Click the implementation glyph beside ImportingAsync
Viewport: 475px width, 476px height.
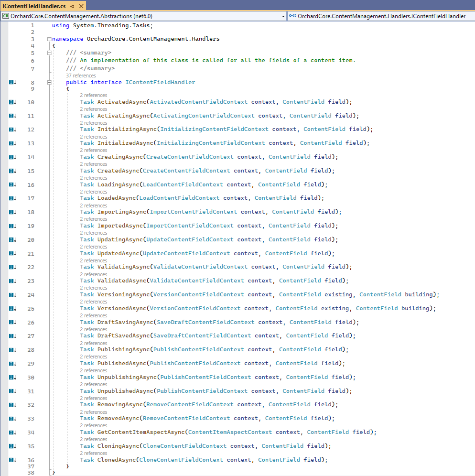12,212
